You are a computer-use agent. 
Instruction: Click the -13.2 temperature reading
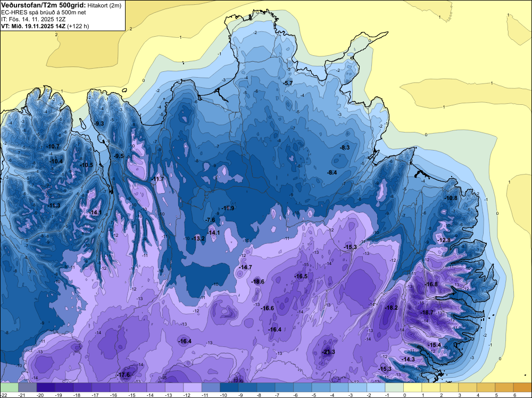click(x=198, y=238)
